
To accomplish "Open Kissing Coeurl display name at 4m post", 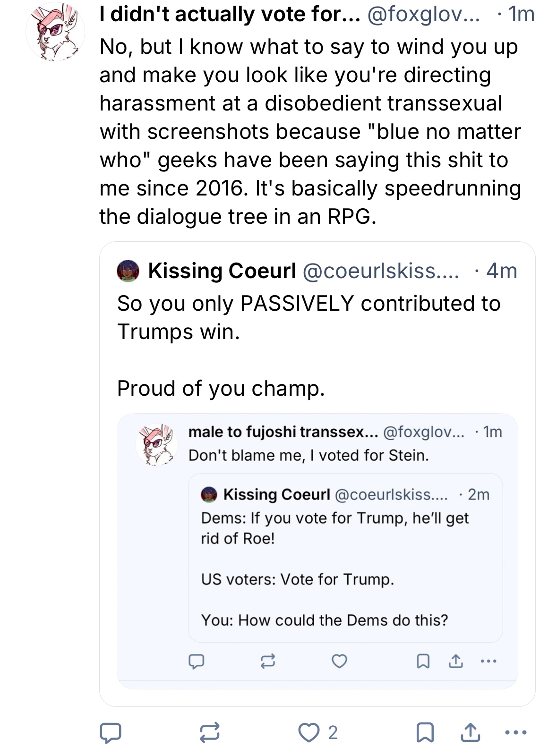I will (x=222, y=271).
